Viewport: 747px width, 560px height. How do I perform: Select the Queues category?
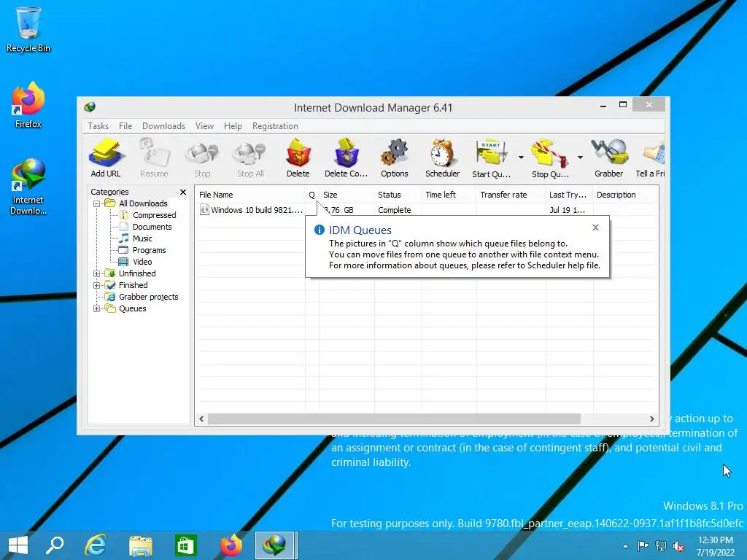tap(133, 308)
